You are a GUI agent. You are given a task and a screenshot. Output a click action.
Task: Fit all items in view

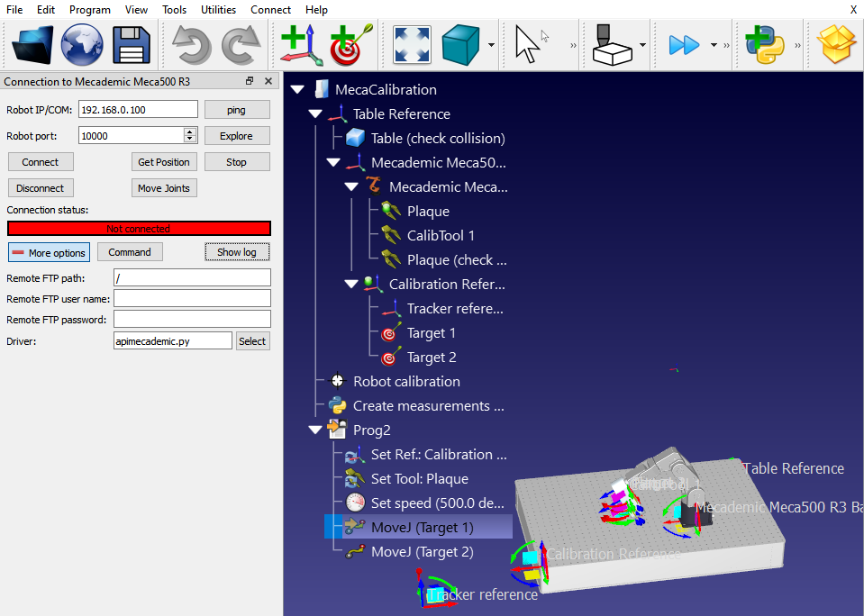click(412, 45)
